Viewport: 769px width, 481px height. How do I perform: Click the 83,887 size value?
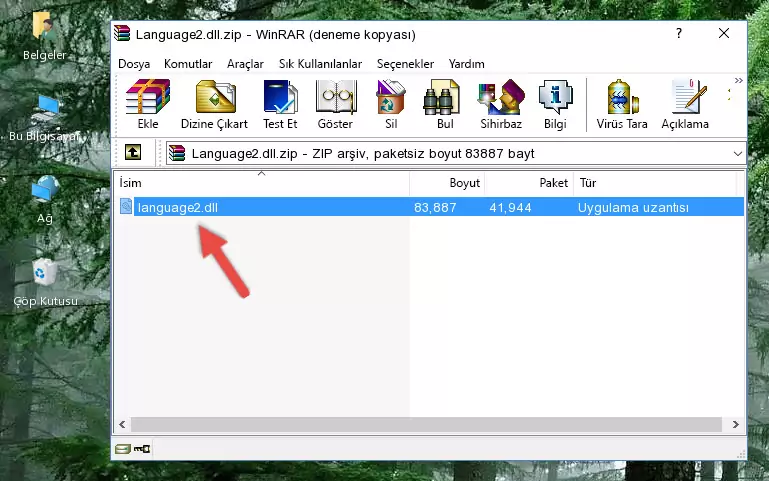click(x=435, y=207)
